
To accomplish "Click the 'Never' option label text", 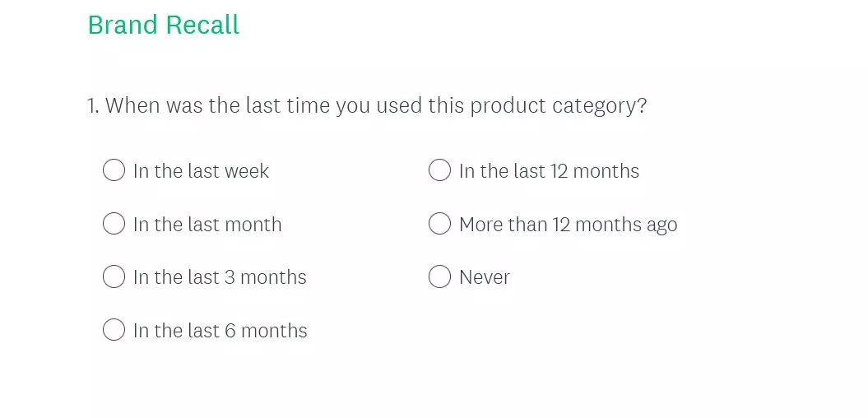I will [485, 277].
